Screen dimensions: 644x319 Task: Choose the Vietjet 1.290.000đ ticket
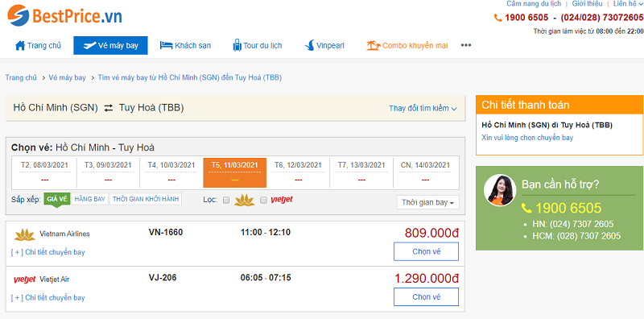tap(426, 296)
